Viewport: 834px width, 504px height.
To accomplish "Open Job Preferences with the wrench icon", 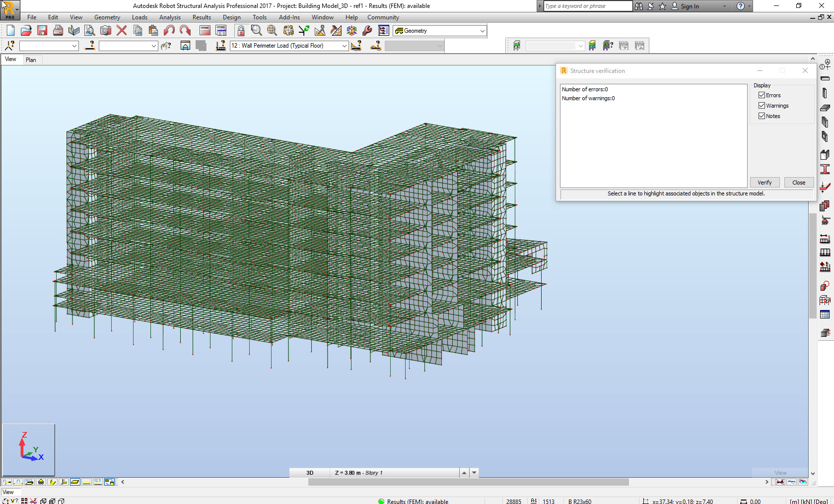I will pyautogui.click(x=367, y=30).
